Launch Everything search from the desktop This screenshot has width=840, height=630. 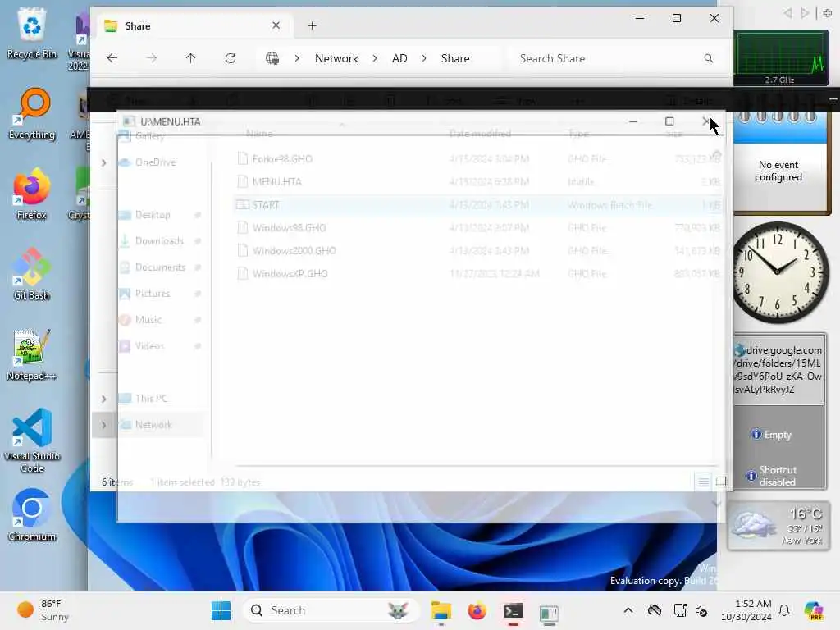[32, 114]
